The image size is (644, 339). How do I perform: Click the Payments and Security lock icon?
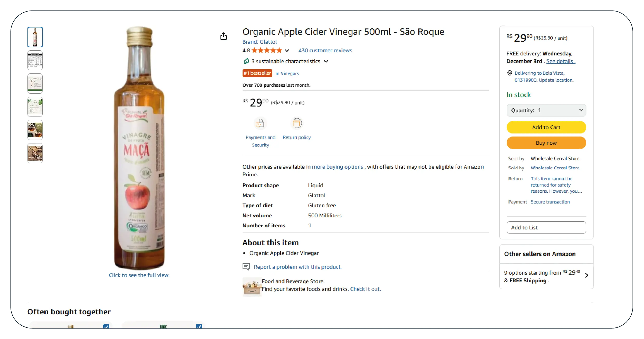[x=260, y=123]
